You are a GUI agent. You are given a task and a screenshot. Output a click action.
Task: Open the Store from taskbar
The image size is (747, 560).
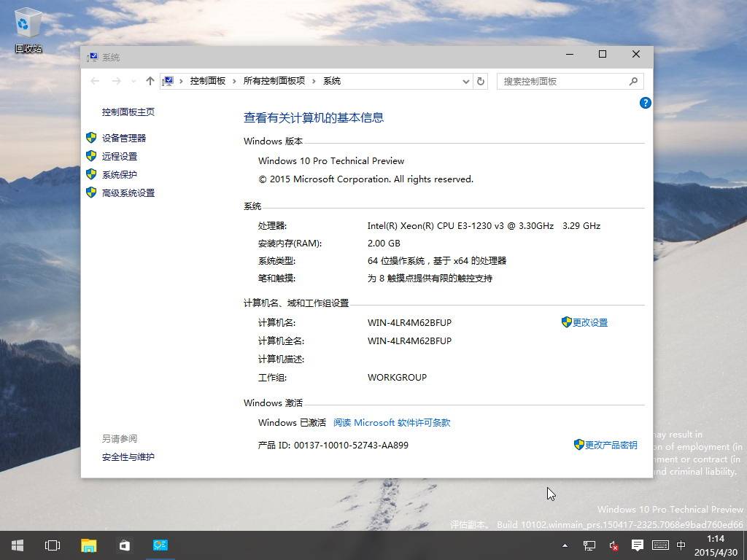coord(124,545)
